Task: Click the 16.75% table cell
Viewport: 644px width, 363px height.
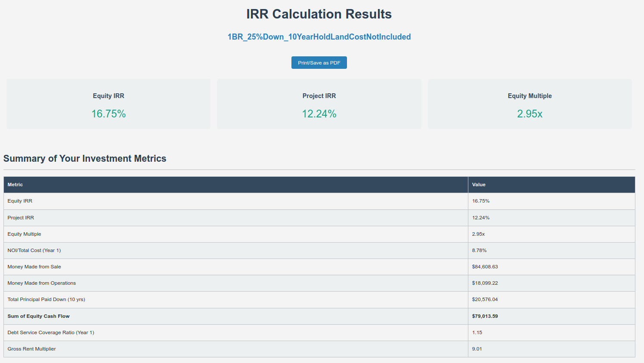Action: [551, 201]
